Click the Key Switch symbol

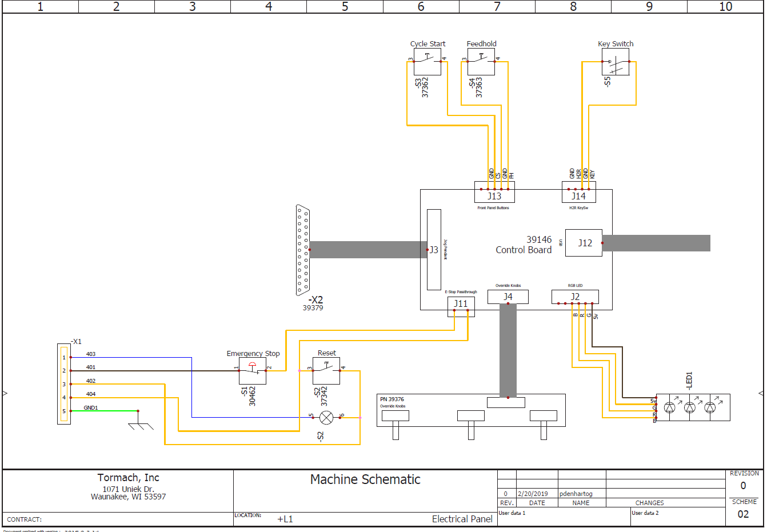click(x=616, y=62)
